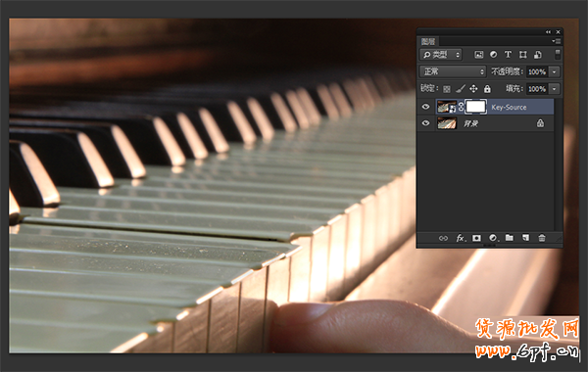This screenshot has height=372, width=588.
Task: Expand the opacity 100% dropdown arrow
Action: pyautogui.click(x=555, y=71)
